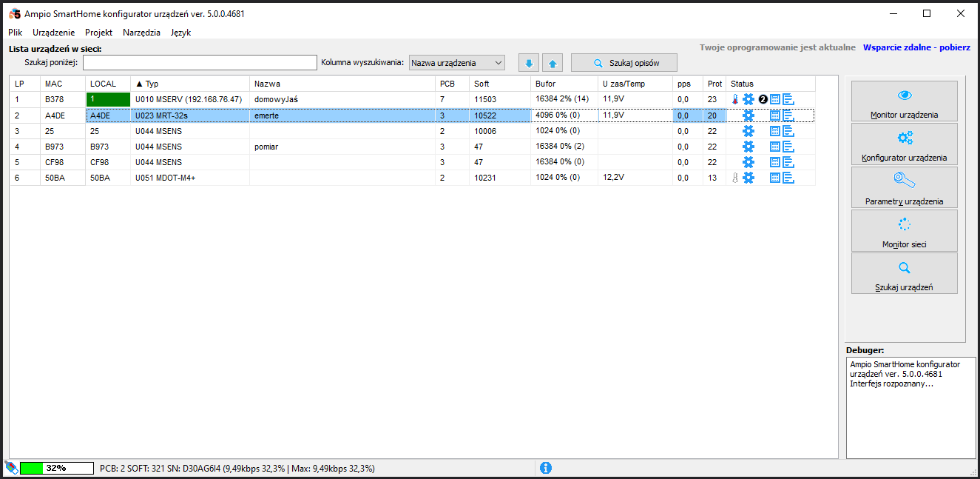Select the U023 MRT-32s cell

[190, 115]
